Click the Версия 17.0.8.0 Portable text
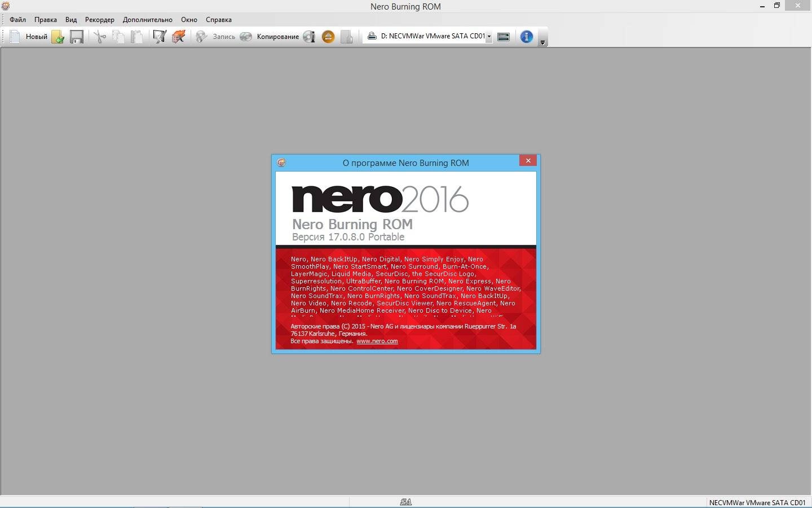Screen dimensions: 812x508 click(x=348, y=237)
